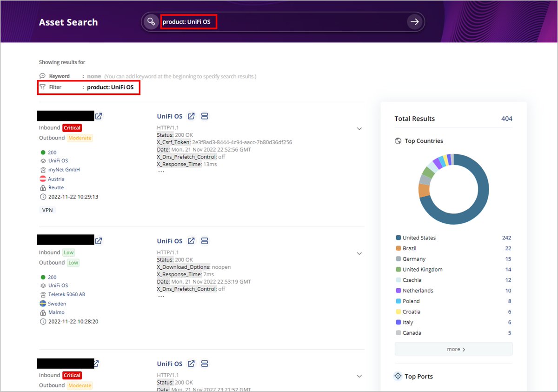Click timestamp 2022-11-22 10:29:13
Viewport: 558px width, 392px height.
[x=73, y=197]
